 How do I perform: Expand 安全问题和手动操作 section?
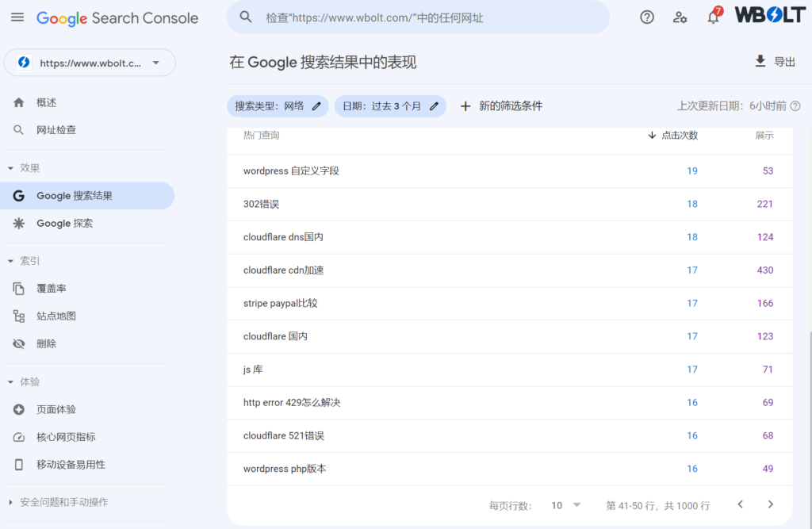pos(11,502)
